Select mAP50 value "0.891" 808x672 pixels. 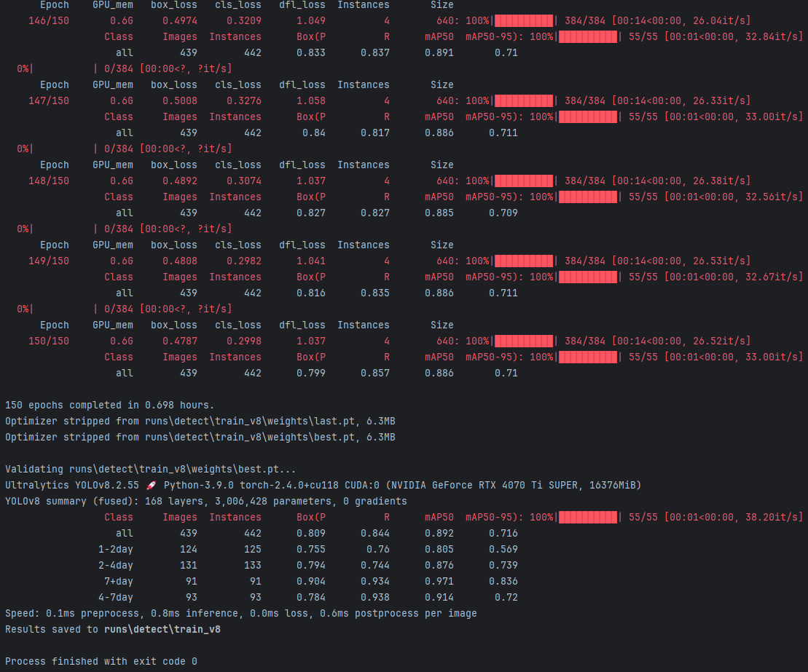pyautogui.click(x=439, y=52)
